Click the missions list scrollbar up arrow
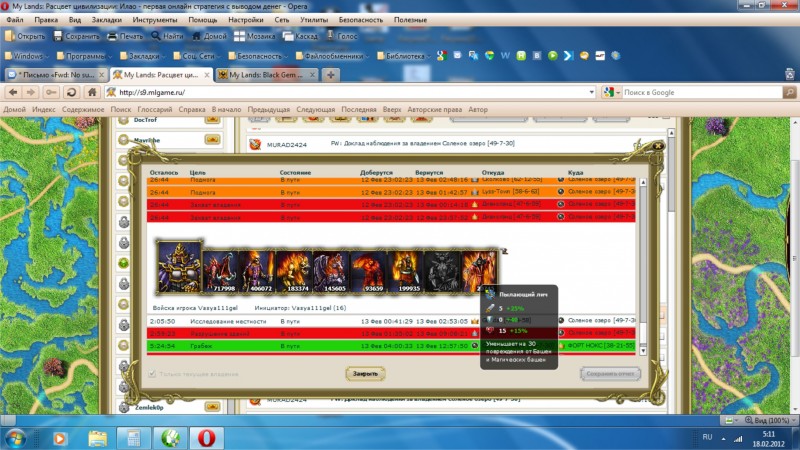Viewport: 800px width, 450px height. pos(643,182)
